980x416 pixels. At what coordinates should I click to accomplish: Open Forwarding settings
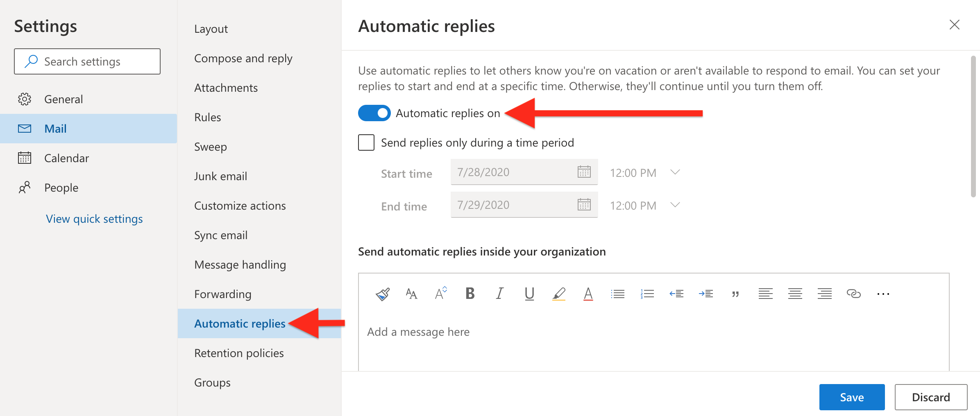[259, 294]
